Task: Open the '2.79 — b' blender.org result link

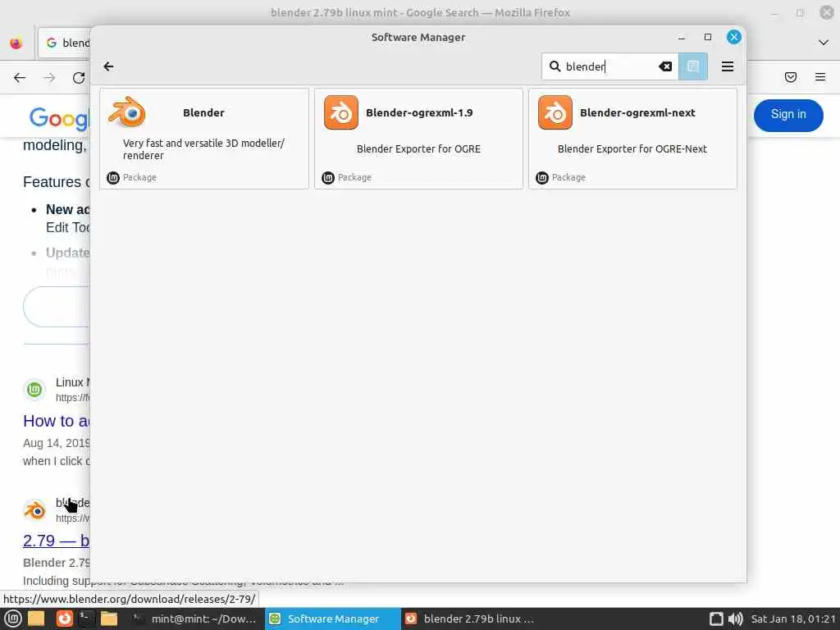Action: (57, 541)
